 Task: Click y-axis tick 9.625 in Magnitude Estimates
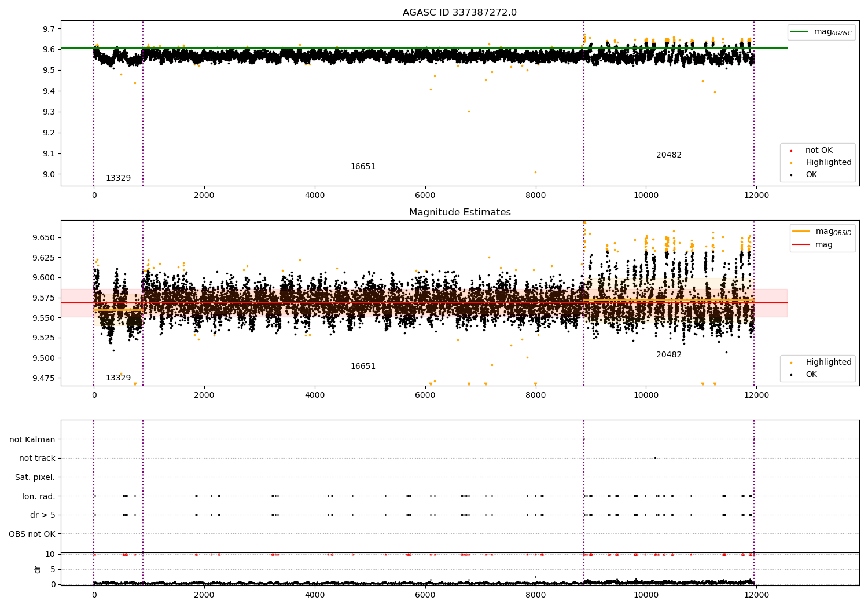coord(45,258)
